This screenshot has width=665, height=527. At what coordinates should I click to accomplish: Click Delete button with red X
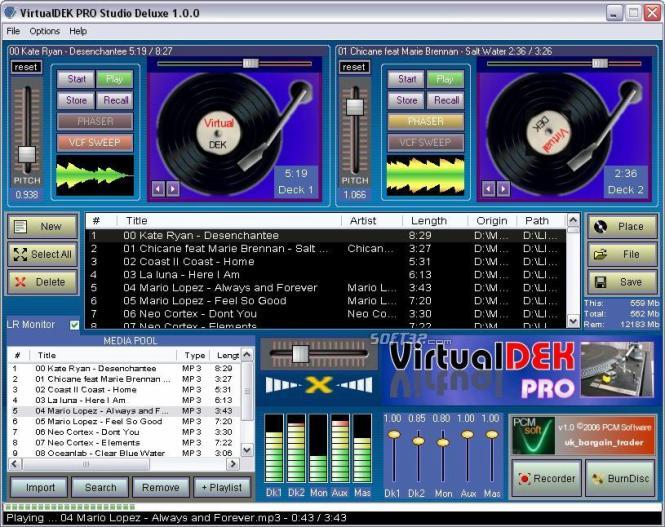(42, 282)
